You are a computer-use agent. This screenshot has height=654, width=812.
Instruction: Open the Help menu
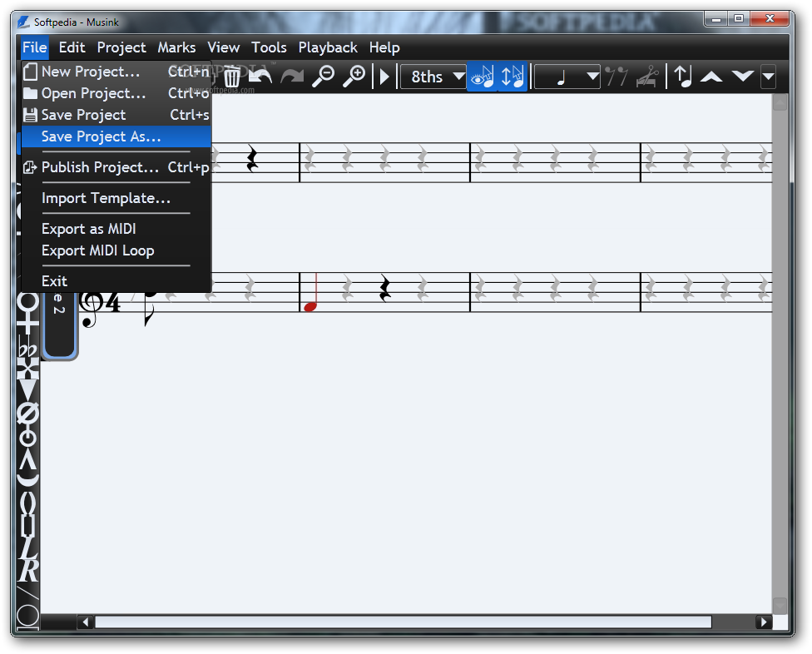pyautogui.click(x=384, y=47)
